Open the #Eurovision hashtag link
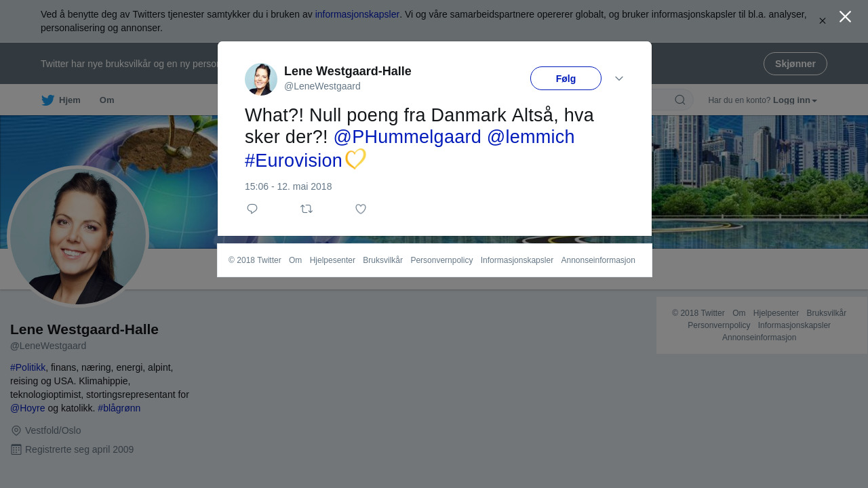The image size is (868, 488). [294, 161]
